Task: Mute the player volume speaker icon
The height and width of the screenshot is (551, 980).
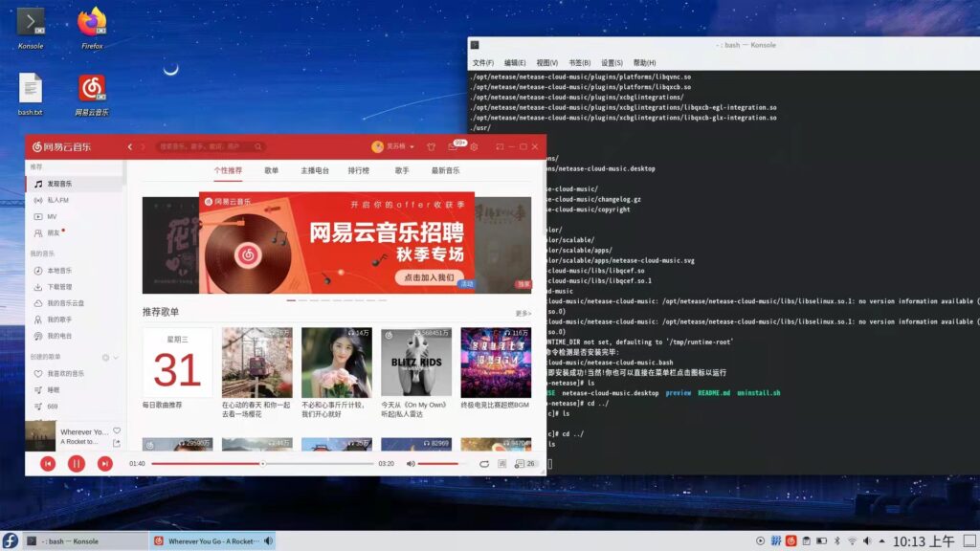Action: pyautogui.click(x=411, y=464)
